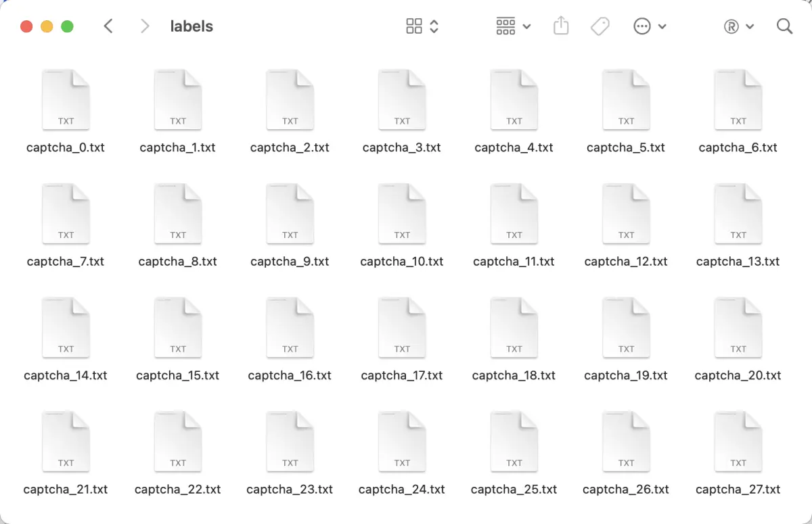The height and width of the screenshot is (524, 812).
Task: Click the forward navigation arrow
Action: pos(144,26)
